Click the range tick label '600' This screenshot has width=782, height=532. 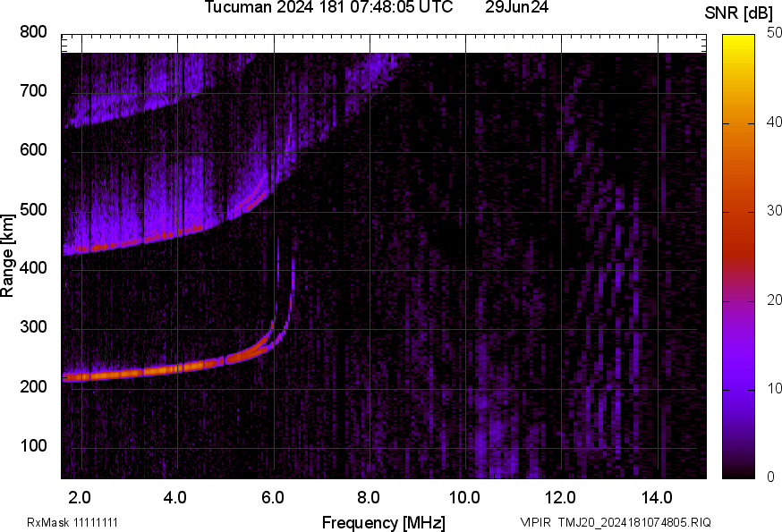33,150
